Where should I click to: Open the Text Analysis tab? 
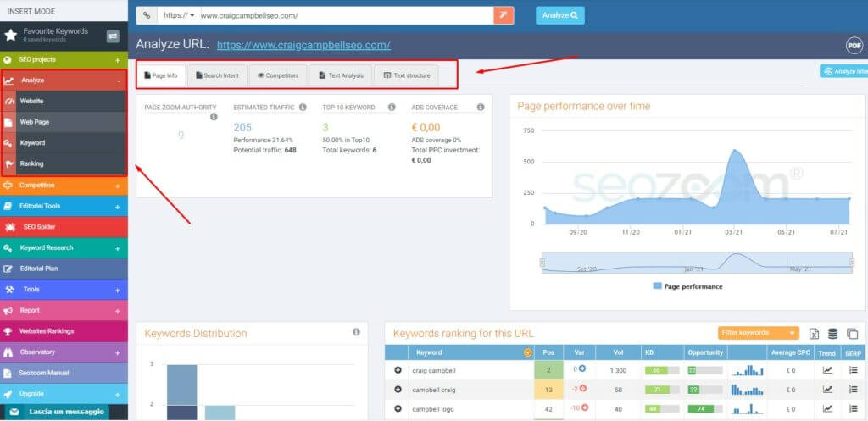click(340, 75)
